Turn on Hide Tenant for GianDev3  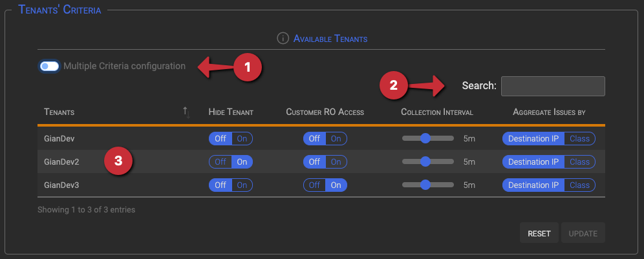(x=242, y=185)
